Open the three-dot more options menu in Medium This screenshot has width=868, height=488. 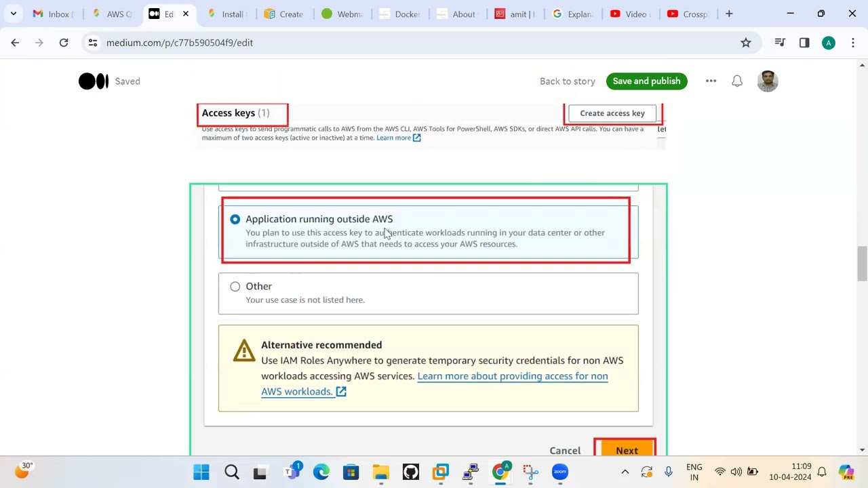click(711, 81)
